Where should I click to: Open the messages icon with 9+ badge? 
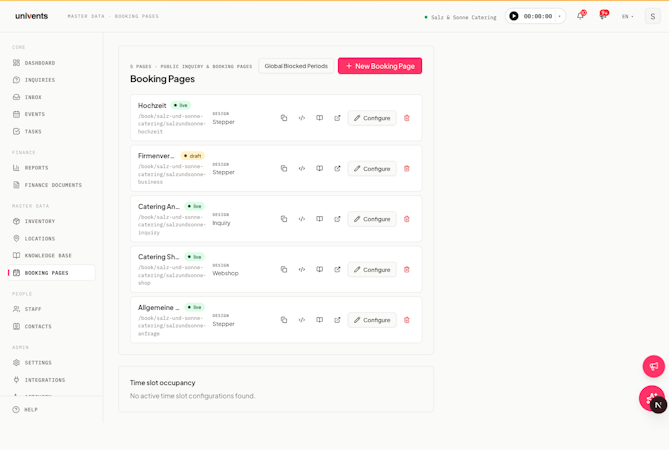tap(603, 16)
